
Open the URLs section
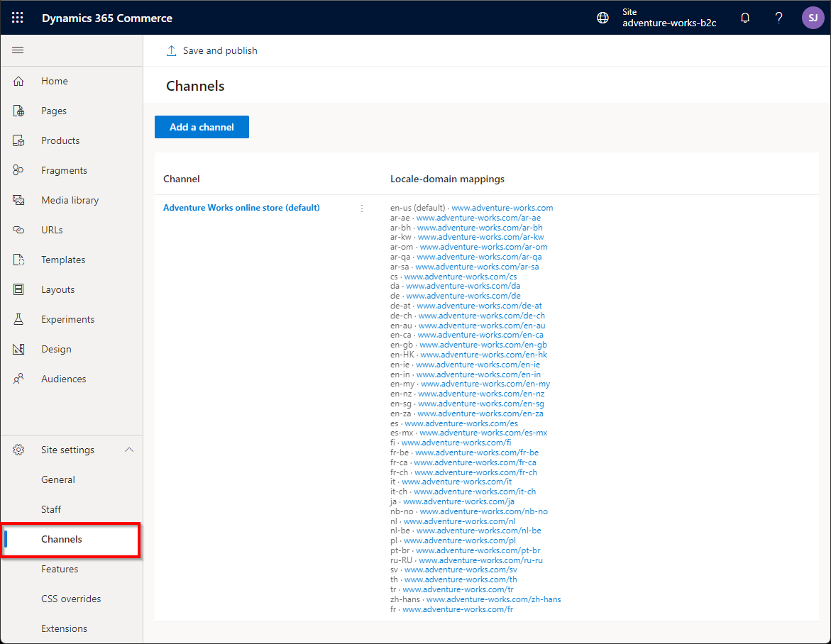click(52, 230)
